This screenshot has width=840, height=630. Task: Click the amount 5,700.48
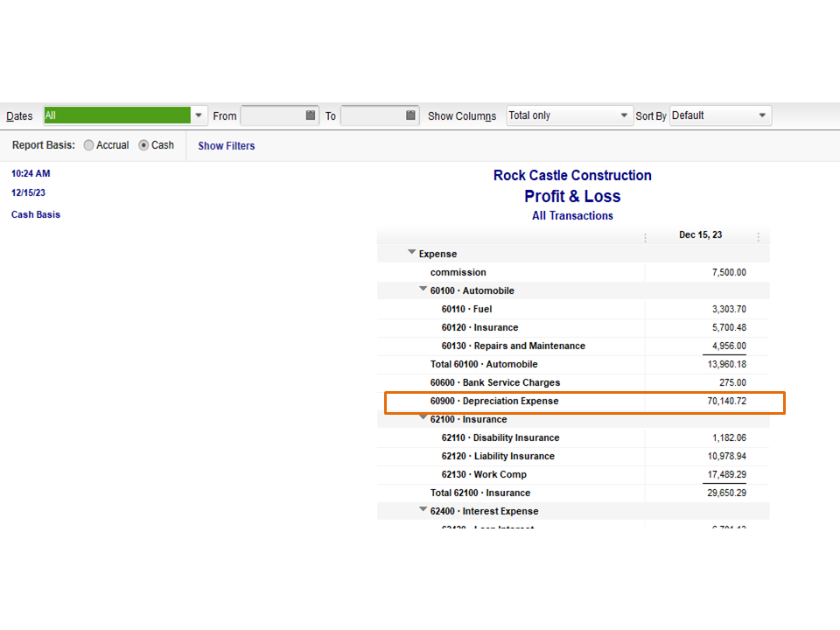pos(729,327)
